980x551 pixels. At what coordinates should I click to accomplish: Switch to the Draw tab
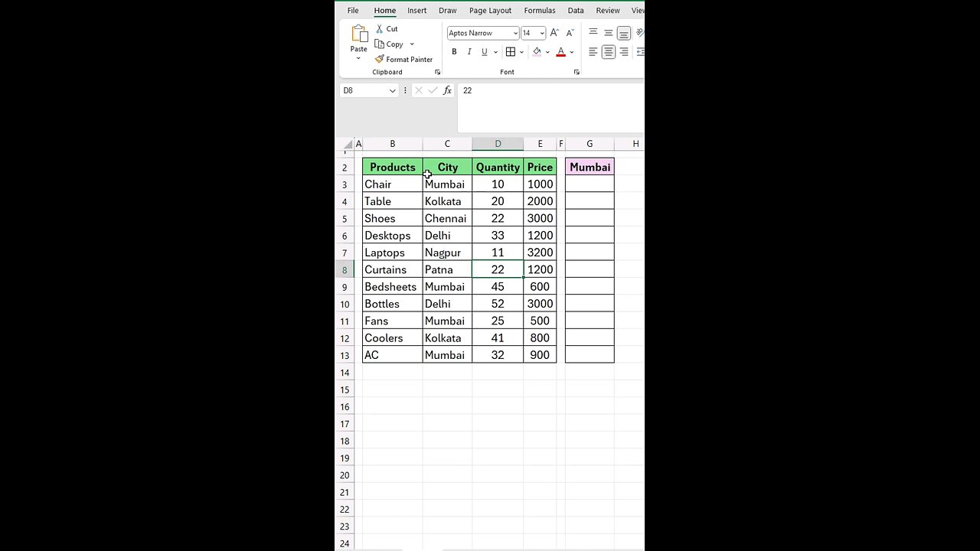[x=448, y=11]
